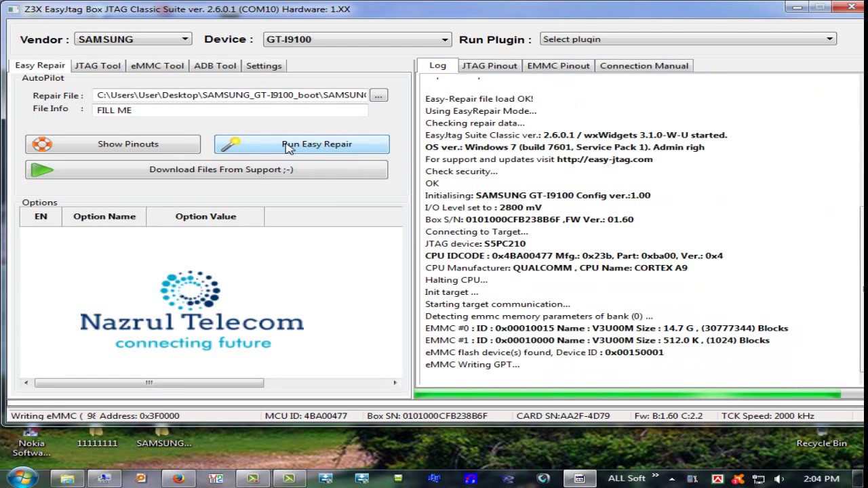The width and height of the screenshot is (868, 488).
Task: Click the ALL Soft taskbar toolbar label
Action: [x=627, y=478]
